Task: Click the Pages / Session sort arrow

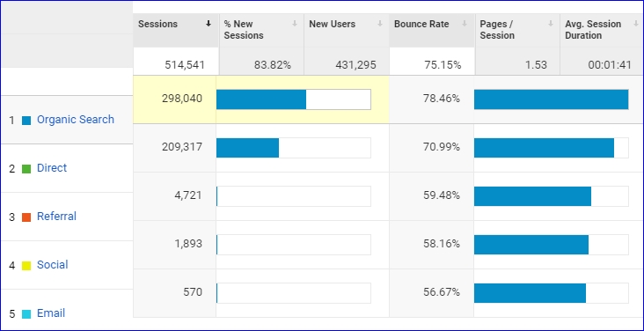Action: 551,24
